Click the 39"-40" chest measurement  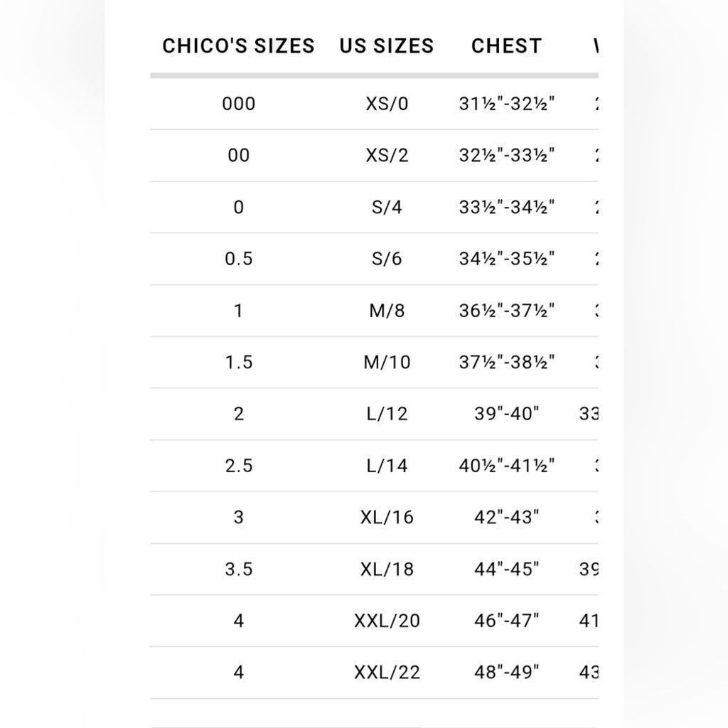pos(506,414)
